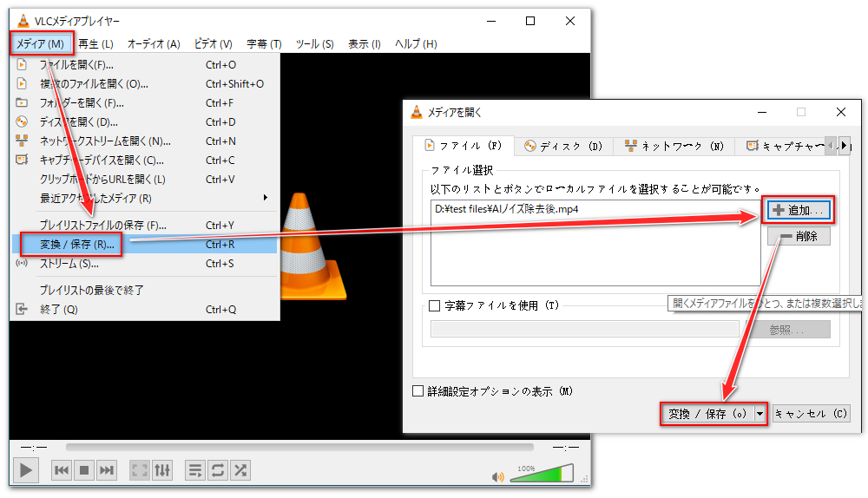This screenshot has width=868, height=498.
Task: Maximize the VLCメディアプレイヤー window
Action: click(x=530, y=21)
